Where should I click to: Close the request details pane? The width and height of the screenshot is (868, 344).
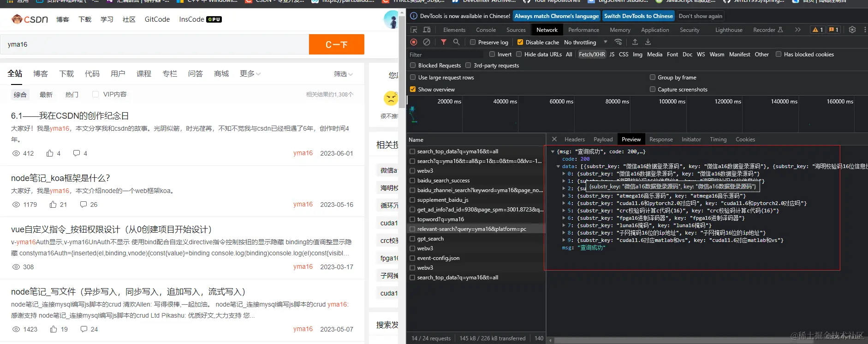(554, 139)
